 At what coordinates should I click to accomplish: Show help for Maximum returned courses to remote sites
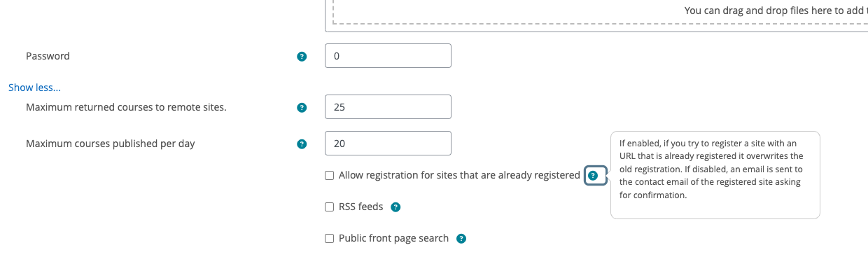[302, 107]
